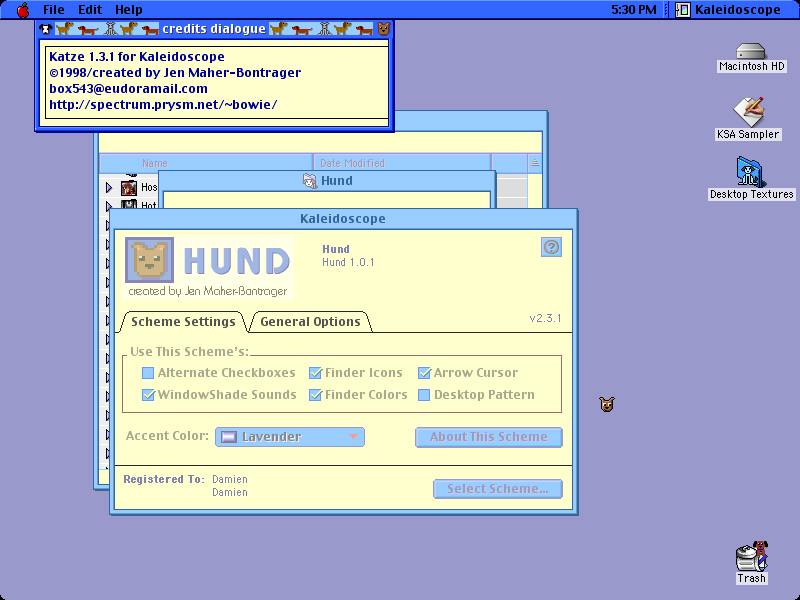Click the "Katze 1.3.1 for Kaleidoscope" line
The height and width of the screenshot is (600, 800).
point(137,57)
